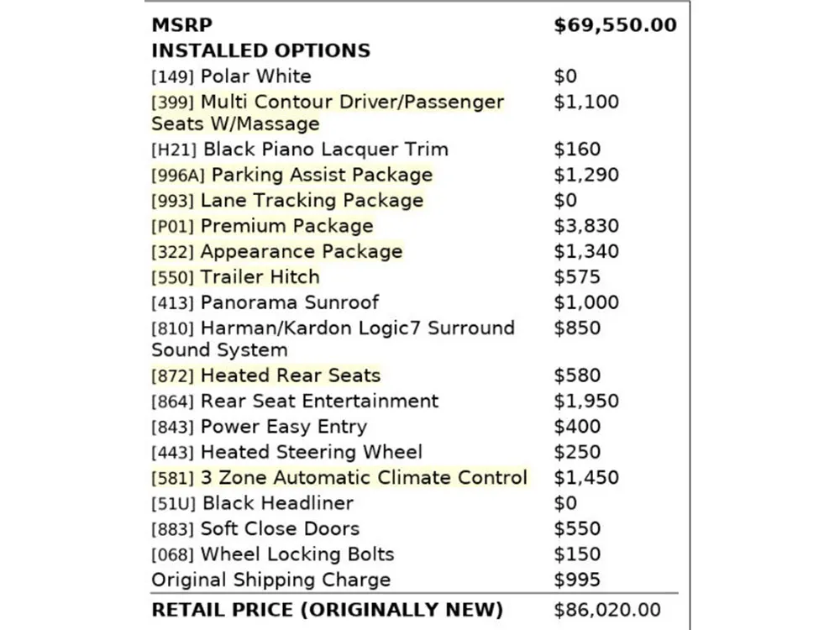Select the 3 Zone Automatic Climate Control entry
Image resolution: width=840 pixels, height=630 pixels.
click(339, 478)
